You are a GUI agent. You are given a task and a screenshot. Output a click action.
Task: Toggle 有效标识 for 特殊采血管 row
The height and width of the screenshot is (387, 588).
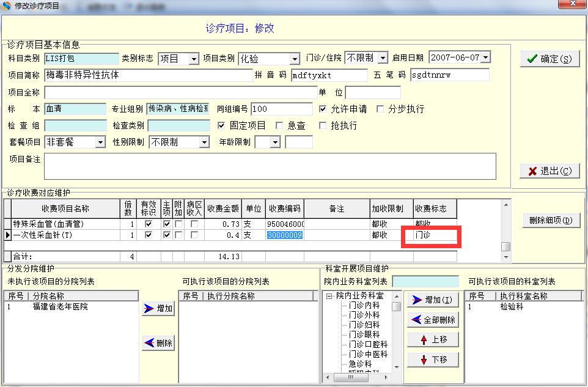tap(149, 224)
